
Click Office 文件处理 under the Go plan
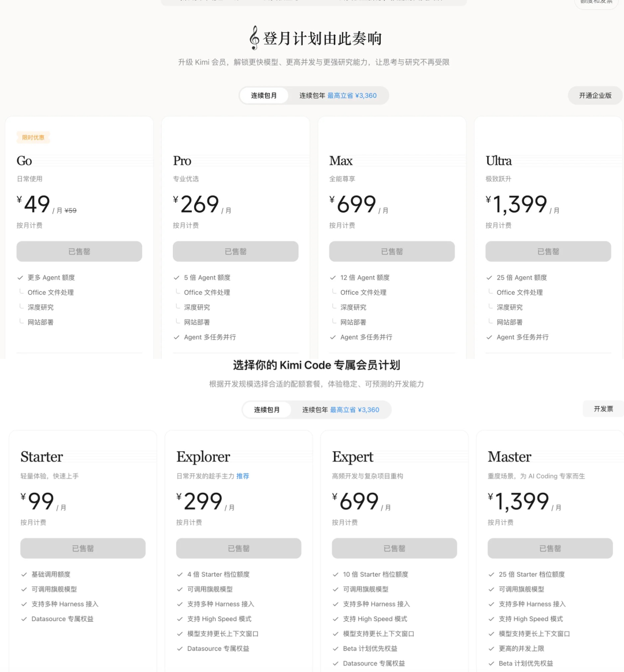[51, 293]
